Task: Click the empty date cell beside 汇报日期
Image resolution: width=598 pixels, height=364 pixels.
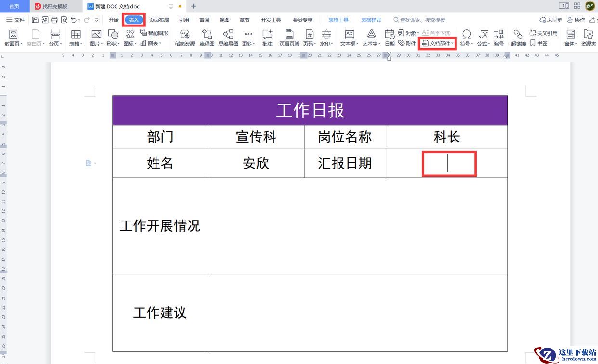Action: coord(447,163)
